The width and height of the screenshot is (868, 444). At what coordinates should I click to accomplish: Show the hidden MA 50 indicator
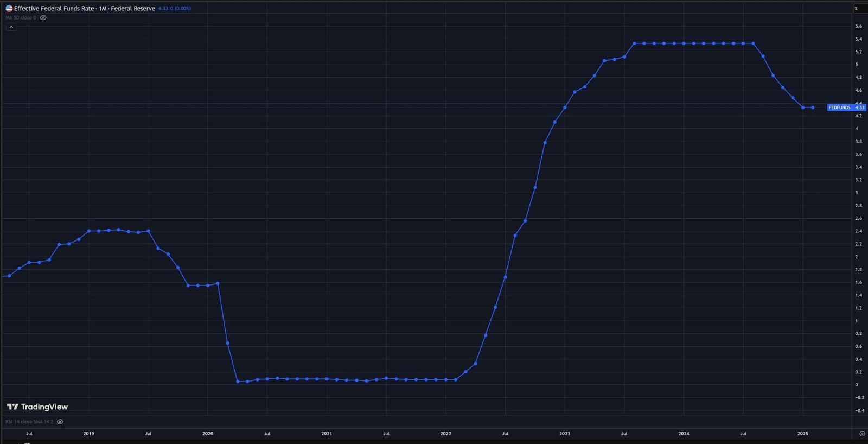(x=43, y=18)
